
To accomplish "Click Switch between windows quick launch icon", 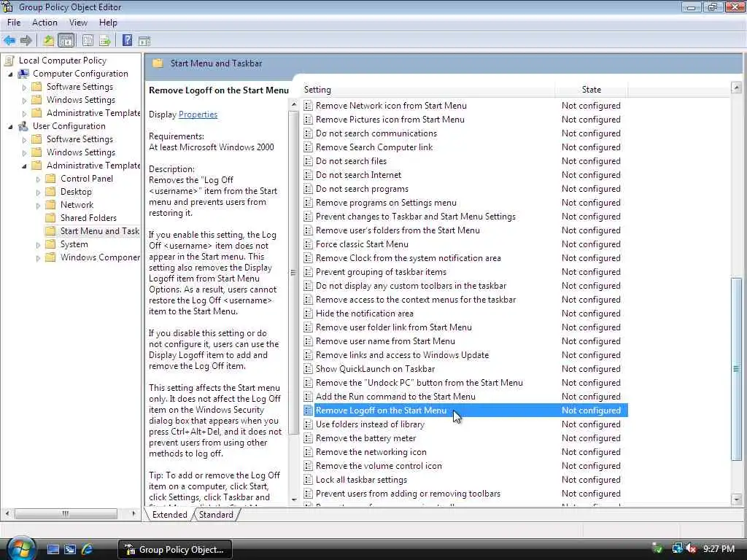I will click(70, 550).
